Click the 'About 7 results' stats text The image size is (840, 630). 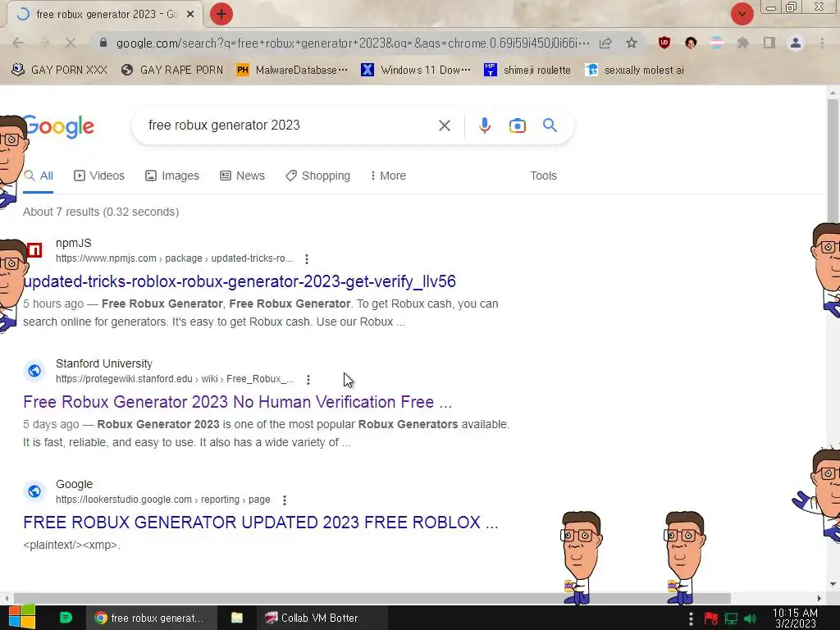point(101,212)
